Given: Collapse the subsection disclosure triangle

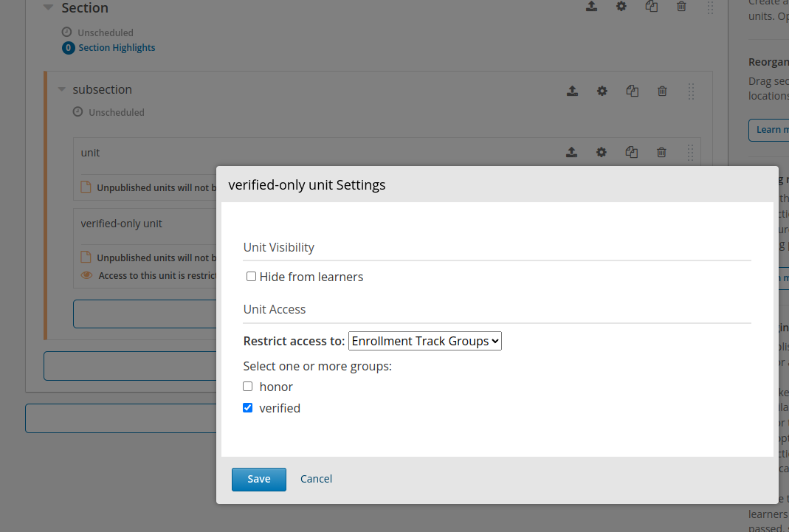Looking at the screenshot, I should (x=62, y=90).
